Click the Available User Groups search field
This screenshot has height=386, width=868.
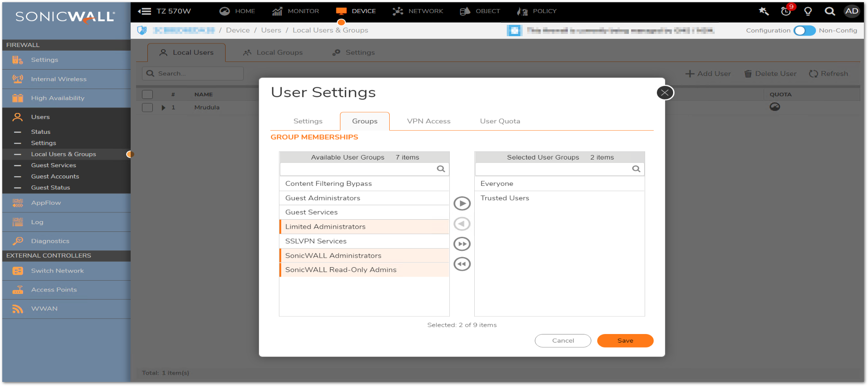[x=364, y=169]
